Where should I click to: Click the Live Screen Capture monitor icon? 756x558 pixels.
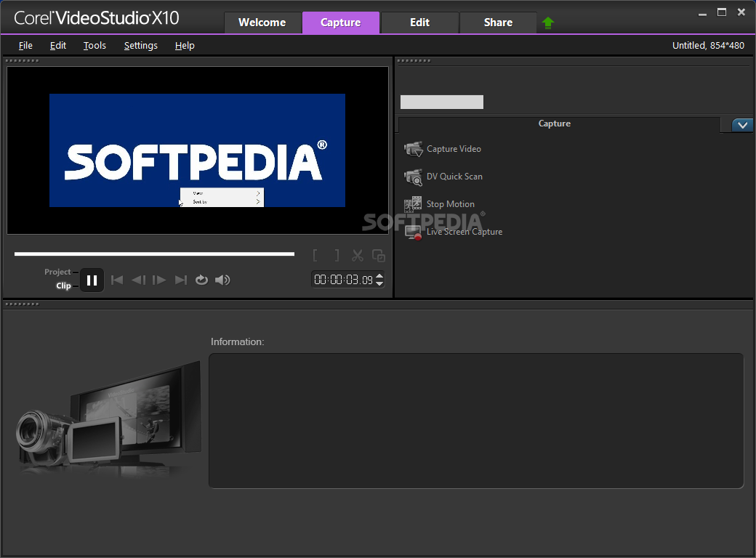pyautogui.click(x=413, y=232)
